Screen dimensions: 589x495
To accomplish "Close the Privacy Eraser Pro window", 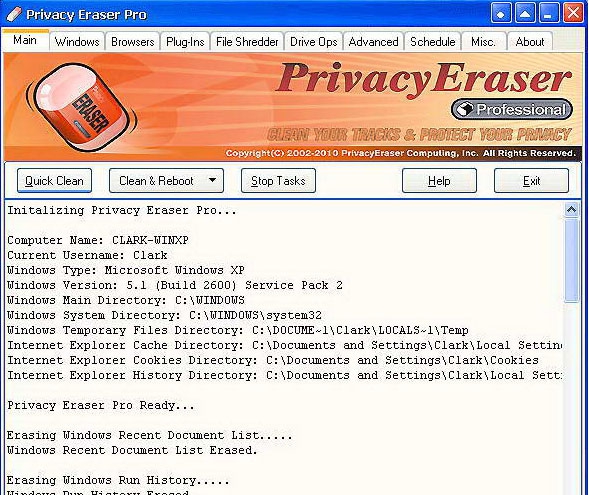I will coord(573,14).
